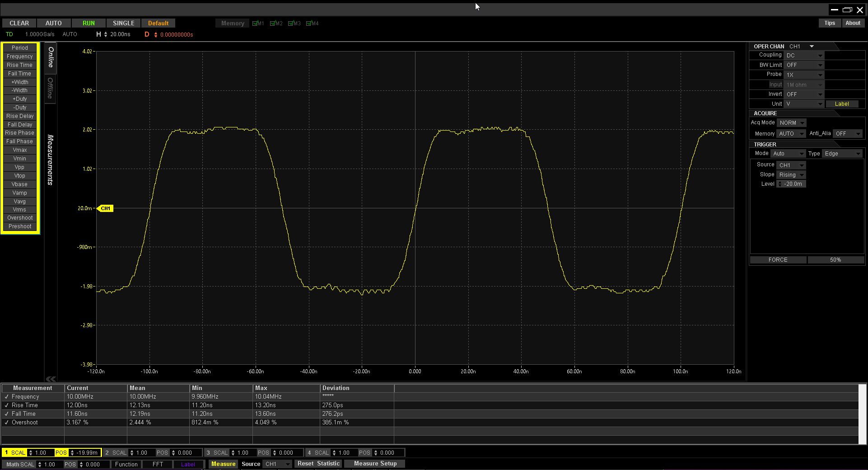
Task: Add the Vpp measurement
Action: (x=20, y=167)
